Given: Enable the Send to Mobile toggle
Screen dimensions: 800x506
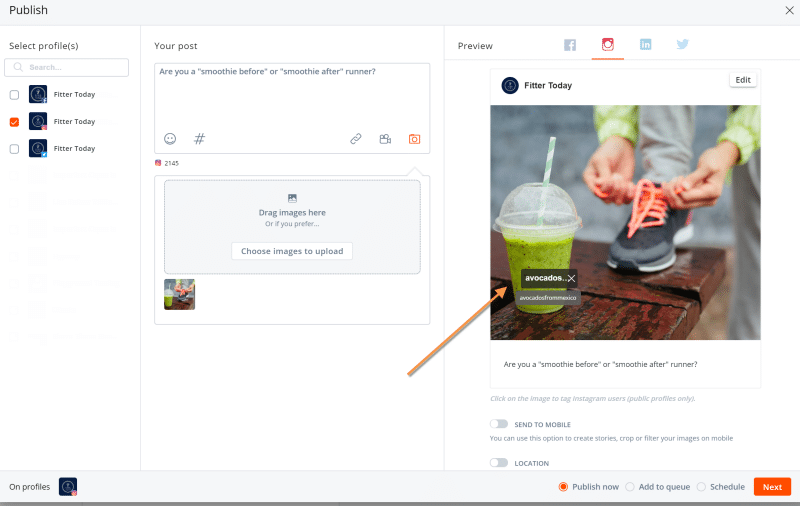Looking at the screenshot, I should pos(499,424).
